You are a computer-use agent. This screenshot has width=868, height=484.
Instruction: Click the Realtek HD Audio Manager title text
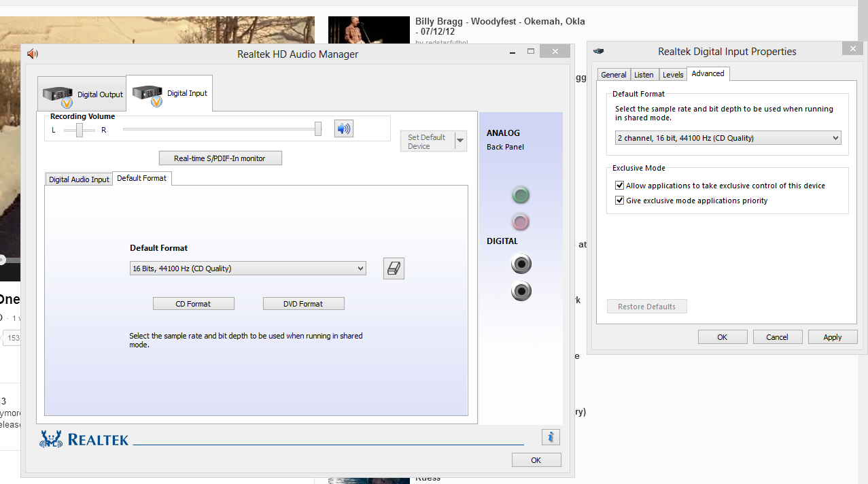coord(298,54)
